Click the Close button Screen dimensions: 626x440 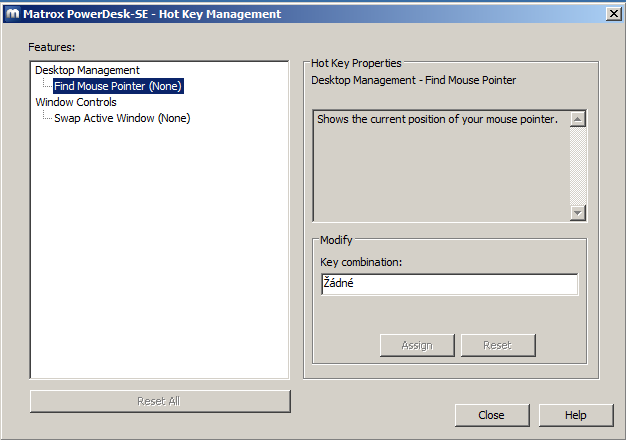pos(492,415)
